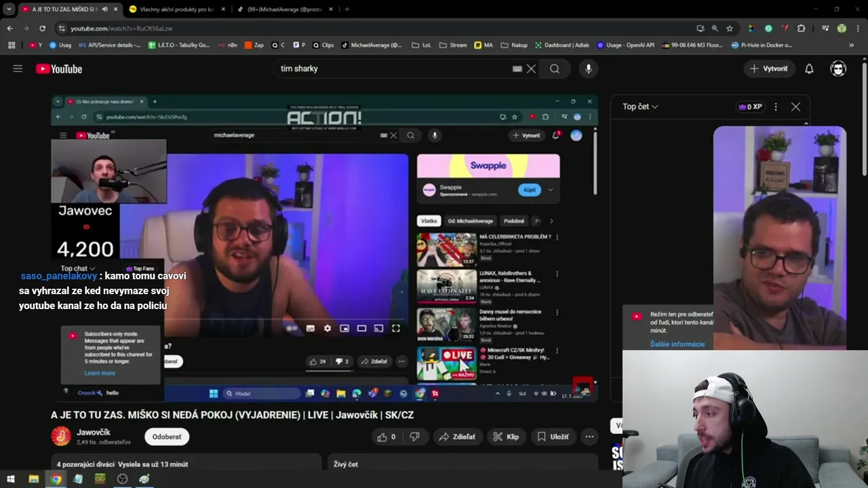This screenshot has width=868, height=488.
Task: Save video with the Uložiť button
Action: pyautogui.click(x=553, y=436)
